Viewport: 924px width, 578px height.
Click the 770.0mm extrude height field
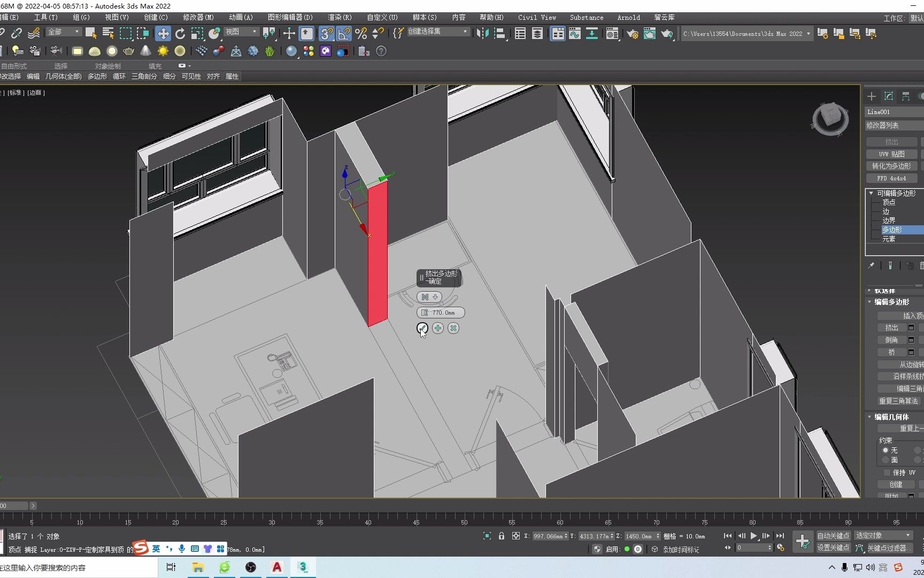tap(441, 312)
